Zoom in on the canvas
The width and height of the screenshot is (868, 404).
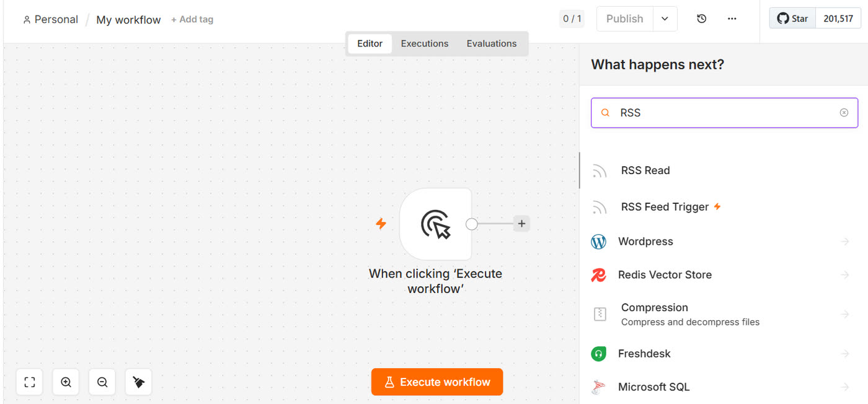[x=66, y=382]
